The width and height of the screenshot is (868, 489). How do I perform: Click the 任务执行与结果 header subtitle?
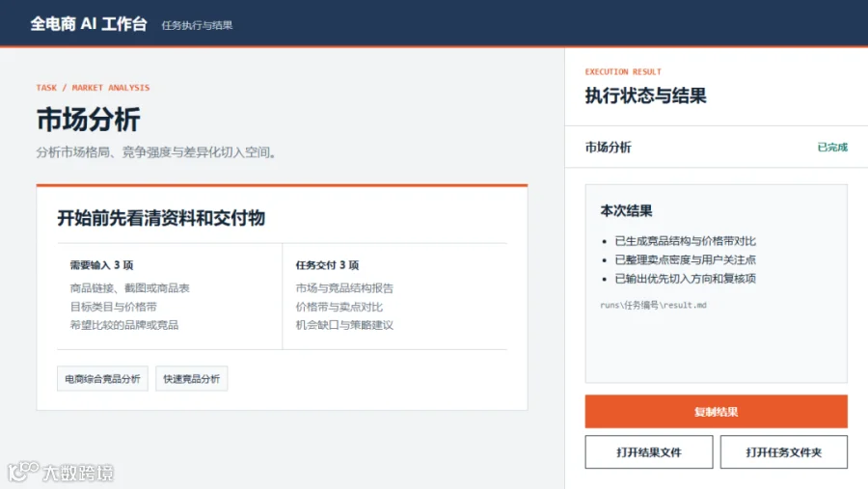point(197,25)
